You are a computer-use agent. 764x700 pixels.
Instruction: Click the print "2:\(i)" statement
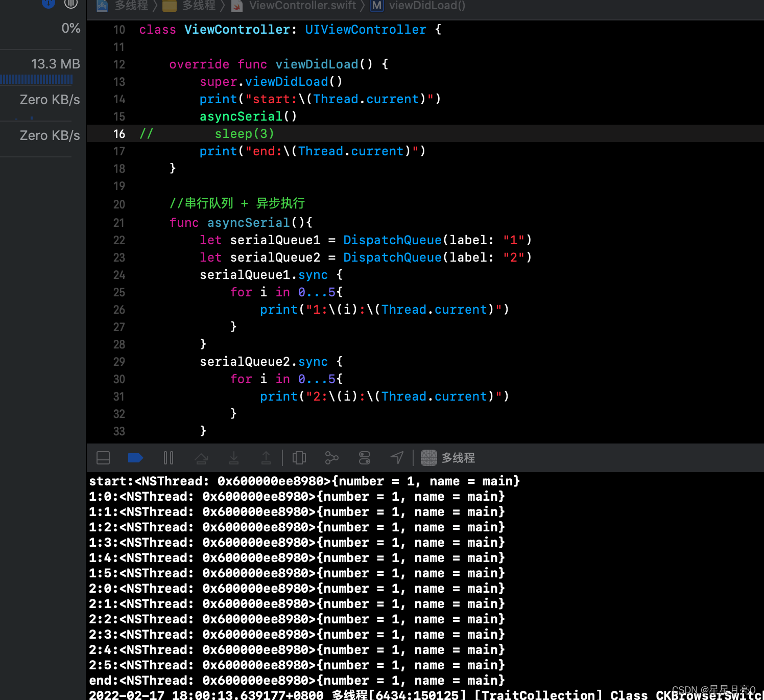[x=385, y=396]
